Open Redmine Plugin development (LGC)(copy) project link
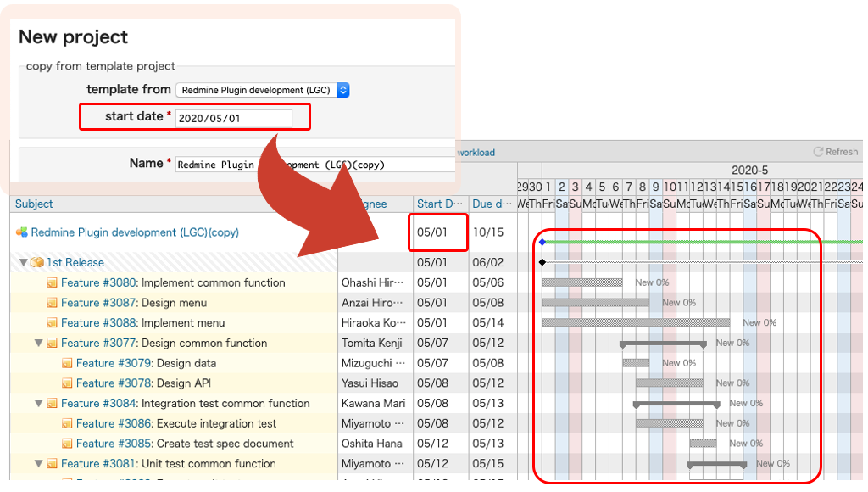The width and height of the screenshot is (868, 492). tap(135, 232)
